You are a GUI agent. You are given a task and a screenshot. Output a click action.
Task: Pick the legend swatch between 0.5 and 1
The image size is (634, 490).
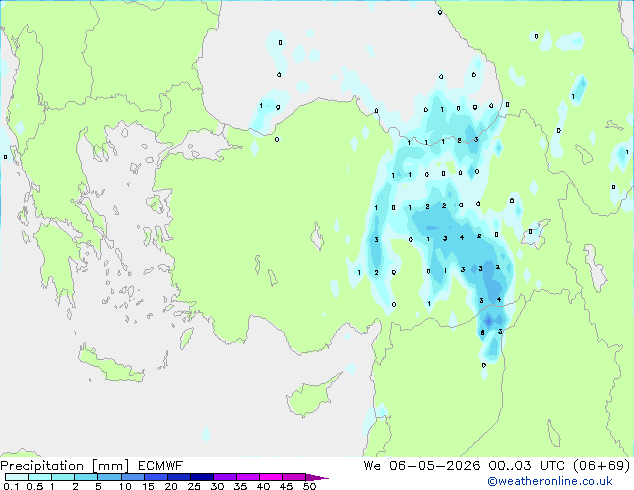click(40, 477)
